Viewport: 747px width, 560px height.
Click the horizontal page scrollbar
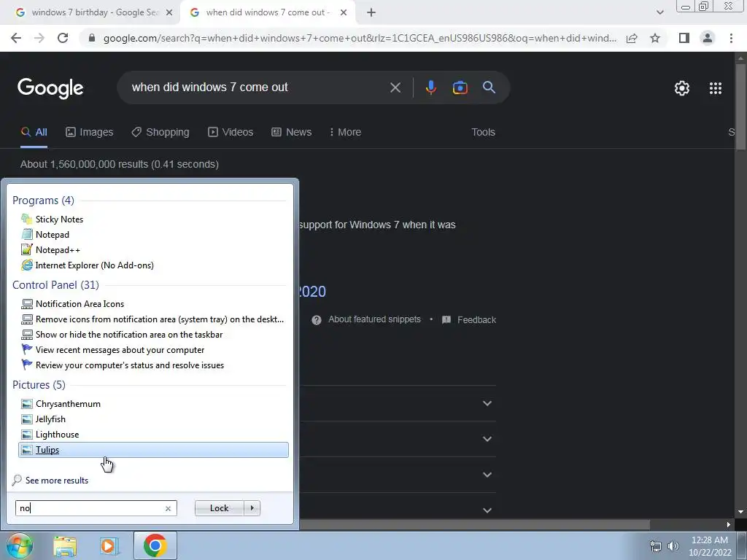(474, 524)
